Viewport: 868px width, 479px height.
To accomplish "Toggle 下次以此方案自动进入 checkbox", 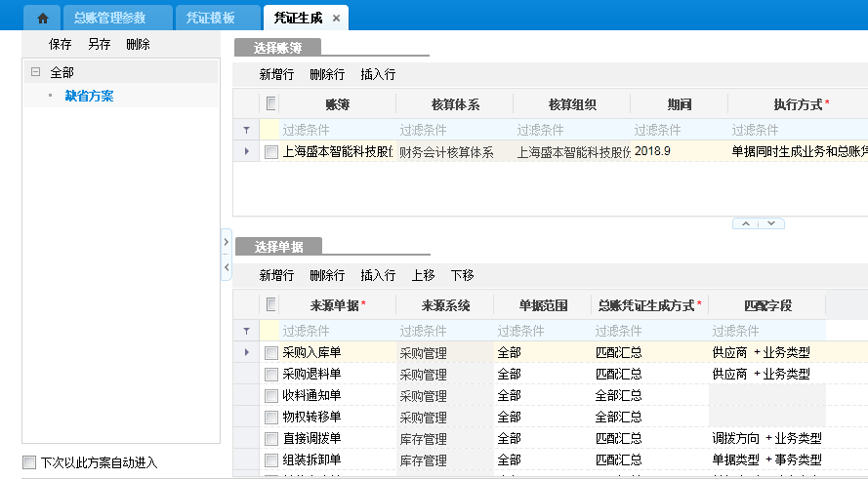I will 29,462.
